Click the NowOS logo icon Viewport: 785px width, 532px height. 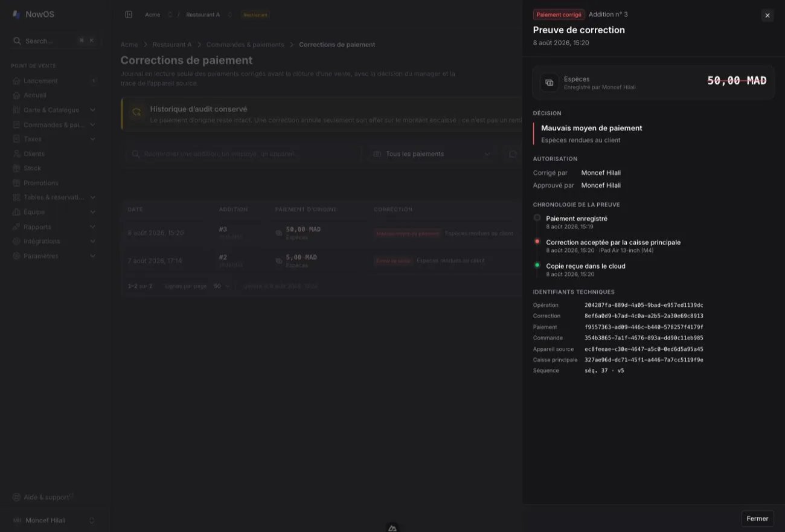coord(16,14)
